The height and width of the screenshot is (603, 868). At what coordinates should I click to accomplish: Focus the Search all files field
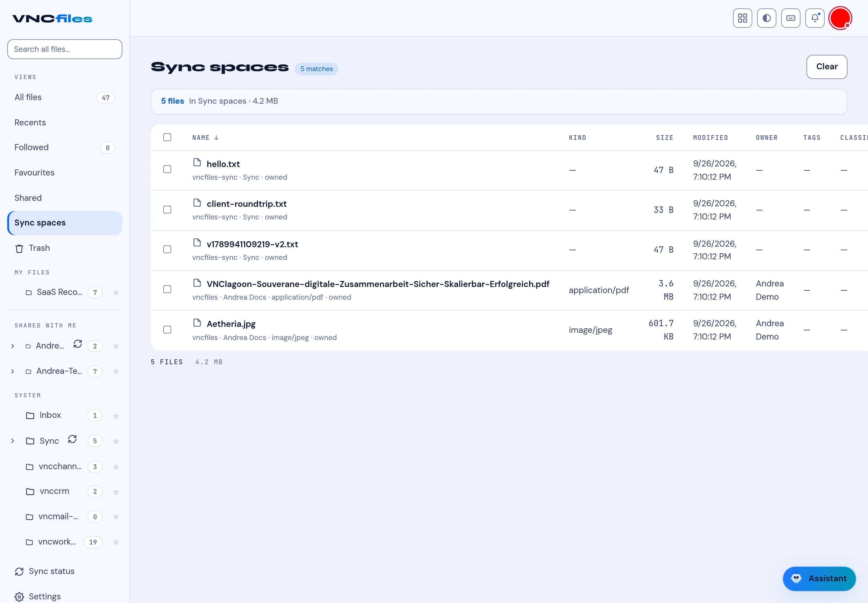[64, 49]
